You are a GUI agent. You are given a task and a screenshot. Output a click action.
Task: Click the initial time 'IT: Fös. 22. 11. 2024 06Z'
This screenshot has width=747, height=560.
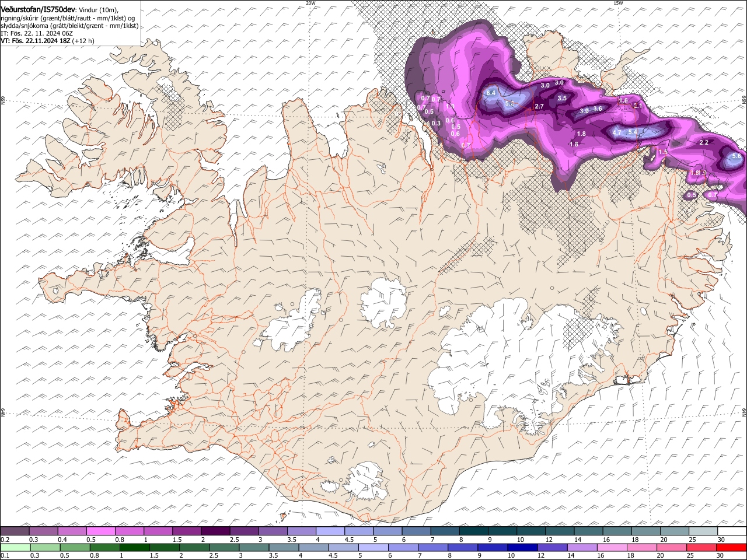click(37, 33)
